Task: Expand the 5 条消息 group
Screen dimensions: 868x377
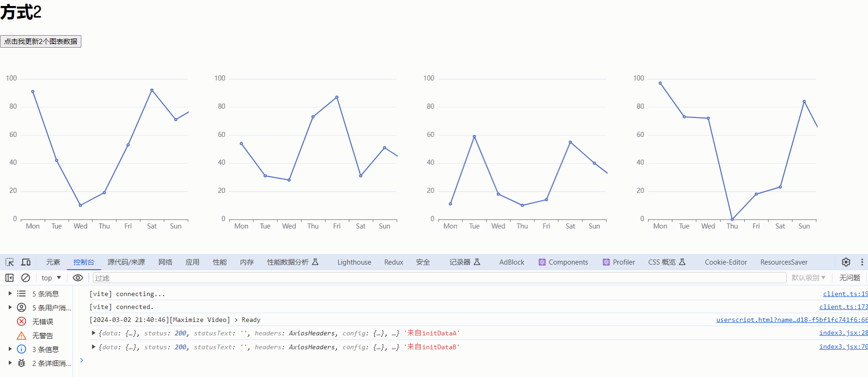Action: click(x=10, y=294)
